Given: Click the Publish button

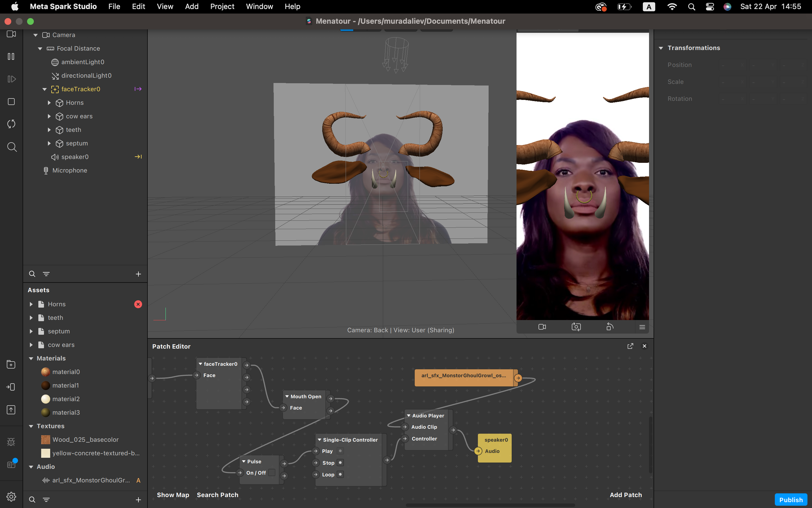Looking at the screenshot, I should [791, 500].
